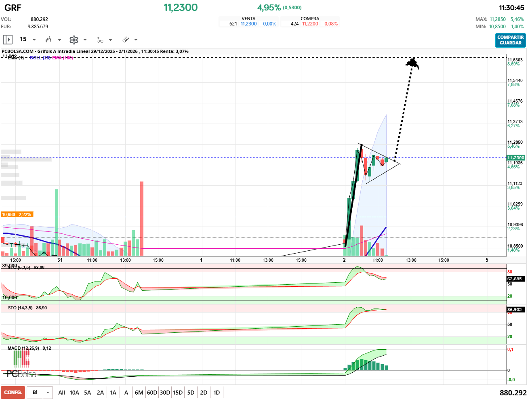This screenshot has height=401, width=532.
Task: Select the pencil drawing tool icon
Action: pyautogui.click(x=126, y=40)
